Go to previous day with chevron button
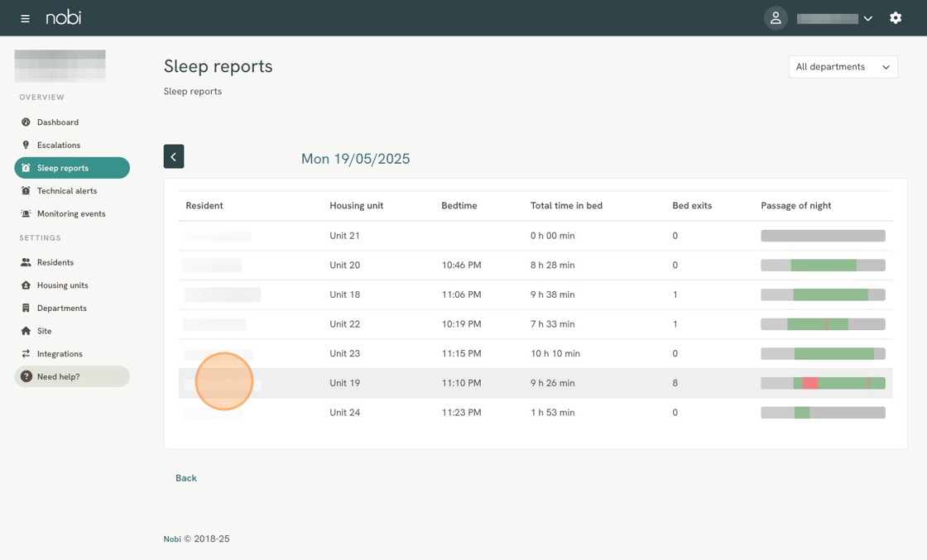The image size is (927, 560). pyautogui.click(x=174, y=156)
